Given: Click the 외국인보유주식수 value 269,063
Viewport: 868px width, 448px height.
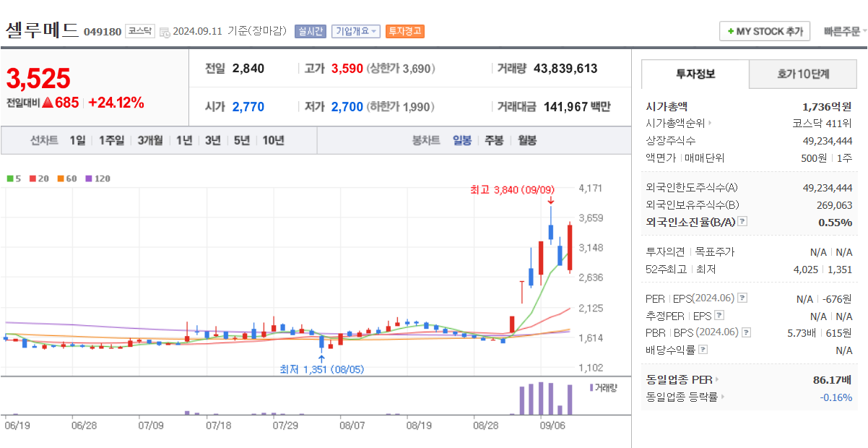Looking at the screenshot, I should pyautogui.click(x=833, y=205).
